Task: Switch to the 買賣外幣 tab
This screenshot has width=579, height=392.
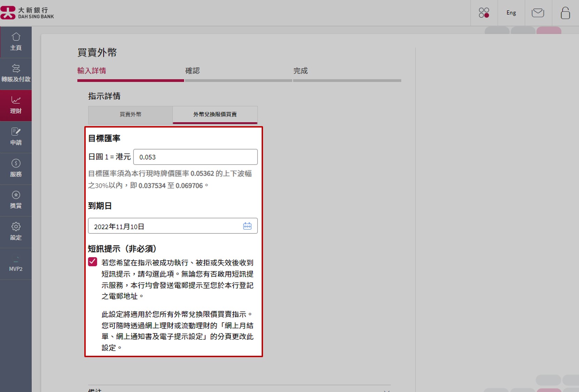Action: pos(131,115)
